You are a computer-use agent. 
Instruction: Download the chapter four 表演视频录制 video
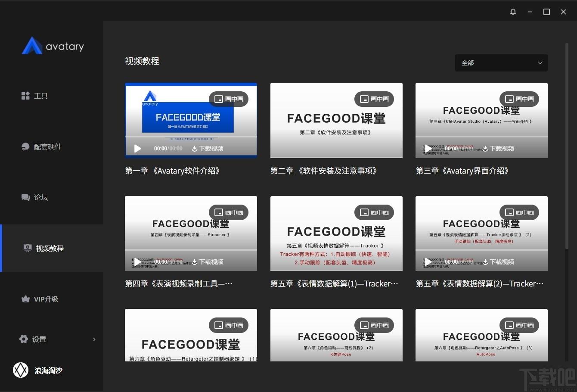[x=208, y=262]
